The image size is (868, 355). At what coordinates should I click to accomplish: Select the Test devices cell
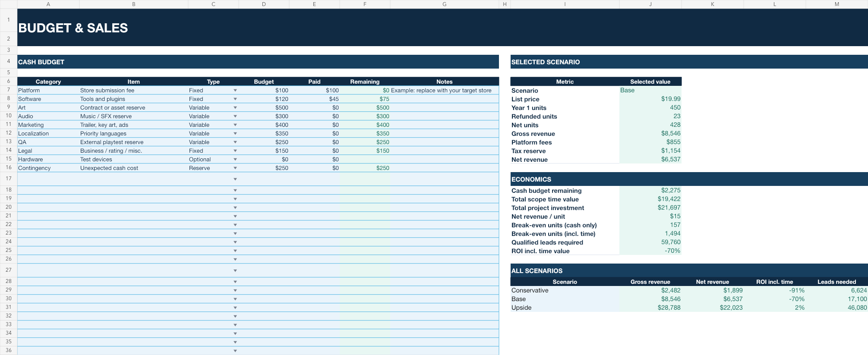tap(134, 159)
